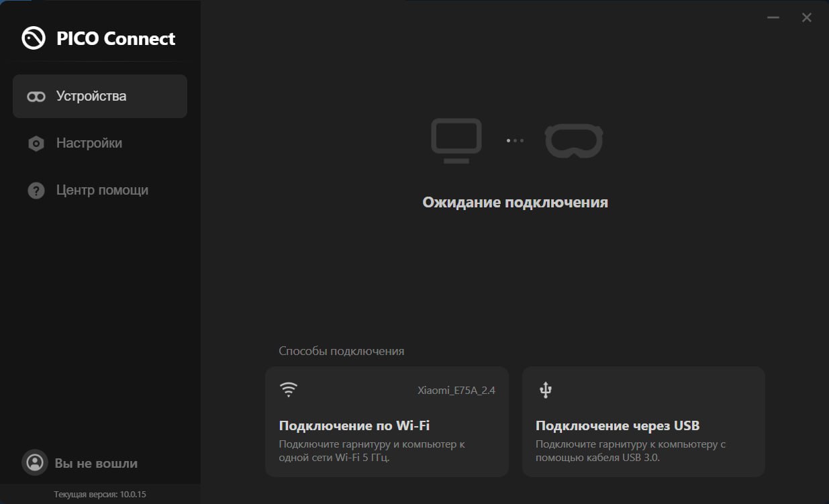Open the Центр помощи menu item
Screen dimensions: 829x504
coord(102,191)
